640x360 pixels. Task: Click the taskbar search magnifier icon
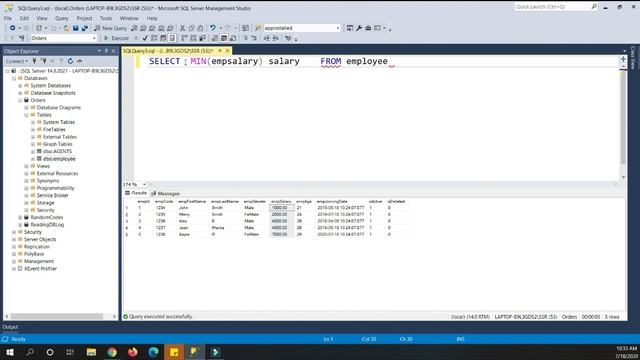click(x=30, y=352)
